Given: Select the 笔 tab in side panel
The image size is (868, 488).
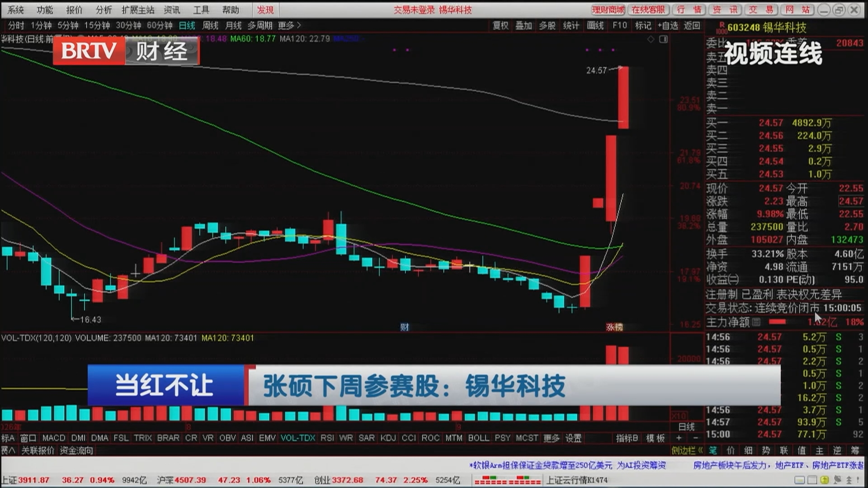Looking at the screenshot, I should 713,450.
